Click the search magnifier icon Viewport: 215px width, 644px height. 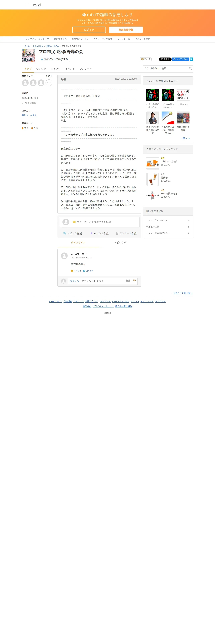191,68
